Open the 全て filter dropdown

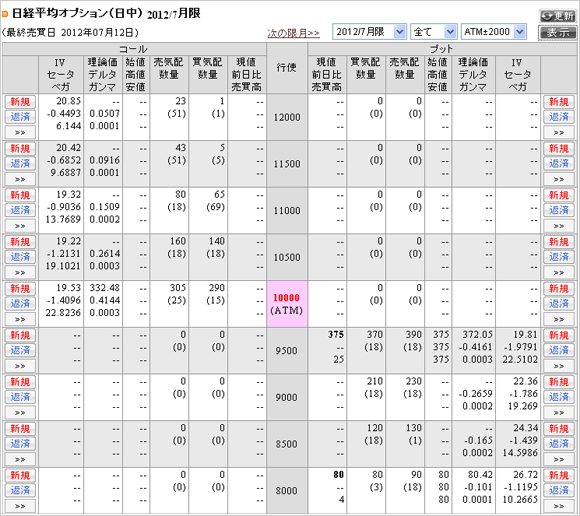click(x=433, y=32)
